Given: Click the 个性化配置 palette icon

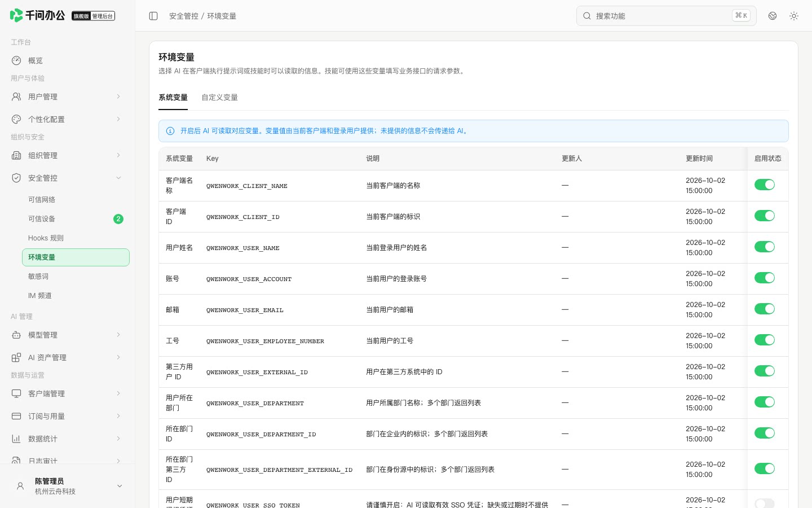Looking at the screenshot, I should (x=16, y=119).
